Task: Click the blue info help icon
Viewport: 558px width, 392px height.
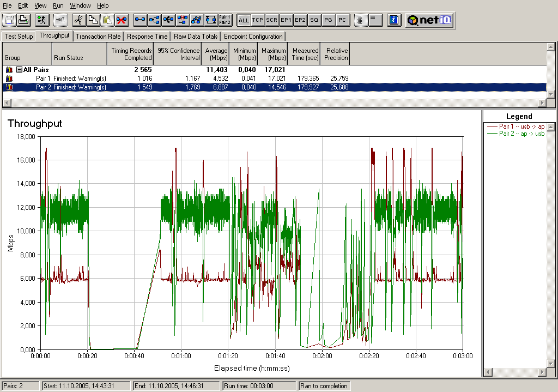Action: (x=394, y=20)
